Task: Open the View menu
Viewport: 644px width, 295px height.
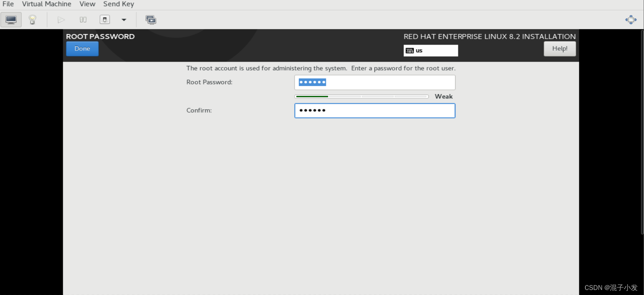Action: tap(87, 4)
